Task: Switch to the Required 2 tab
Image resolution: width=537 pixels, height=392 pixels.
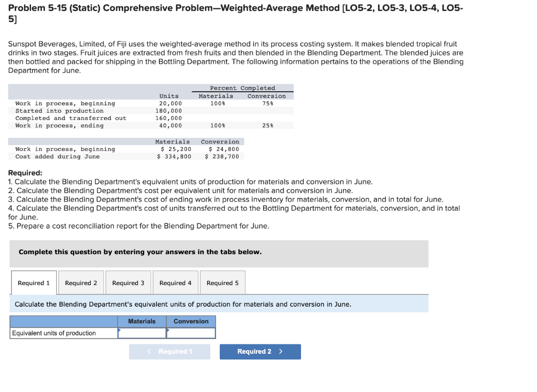Action: [81, 282]
